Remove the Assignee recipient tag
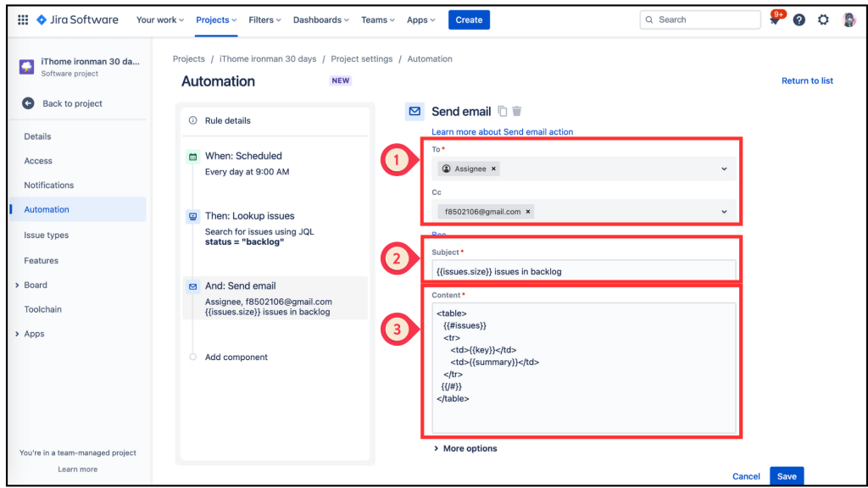 point(493,169)
